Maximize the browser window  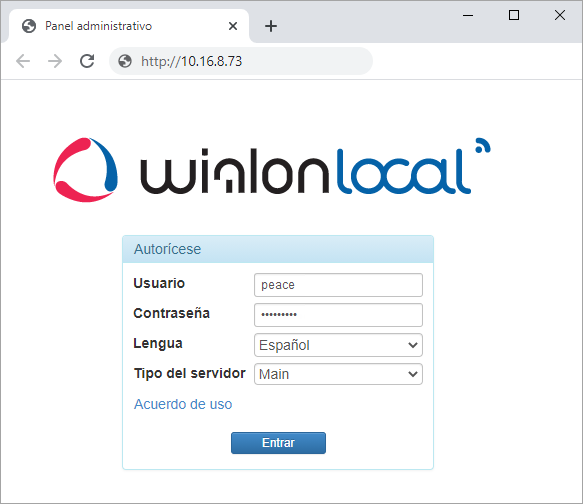click(x=514, y=15)
